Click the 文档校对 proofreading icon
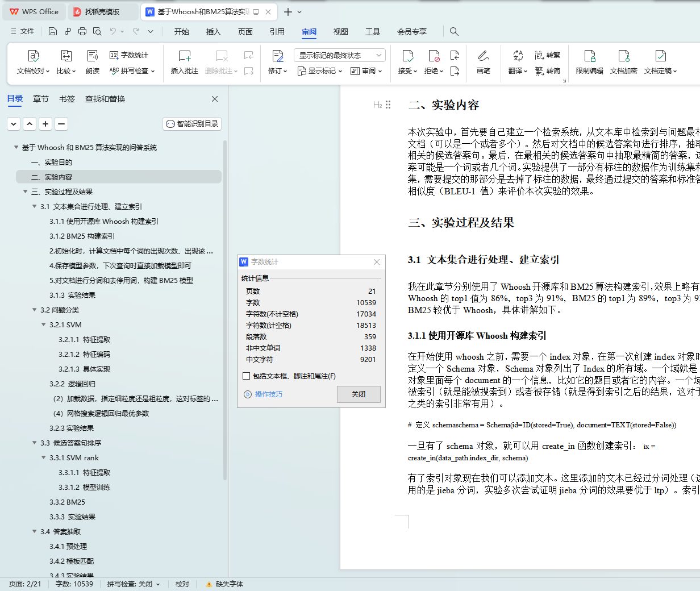The image size is (700, 591). pos(33,56)
